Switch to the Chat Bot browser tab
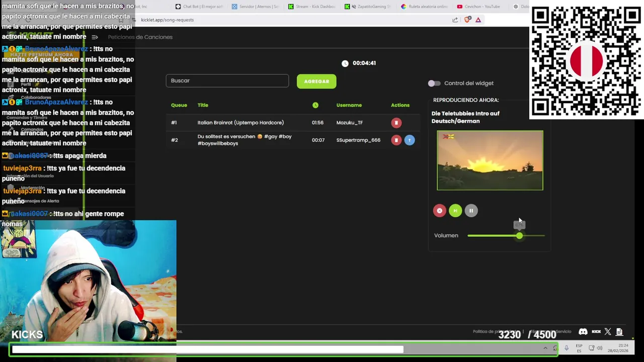The image size is (644, 362). (x=199, y=7)
